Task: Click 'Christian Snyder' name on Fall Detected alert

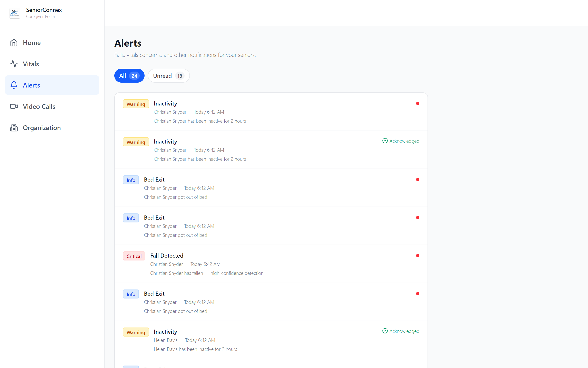Action: tap(166, 264)
